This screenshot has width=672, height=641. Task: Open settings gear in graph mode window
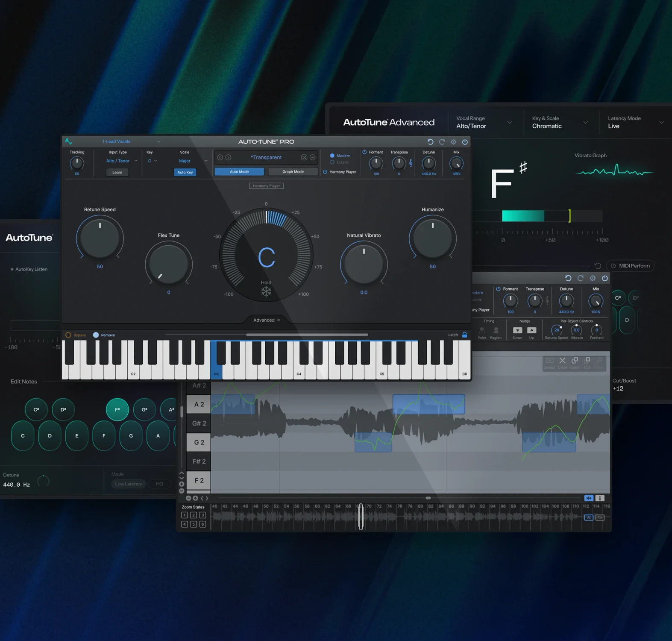click(593, 278)
